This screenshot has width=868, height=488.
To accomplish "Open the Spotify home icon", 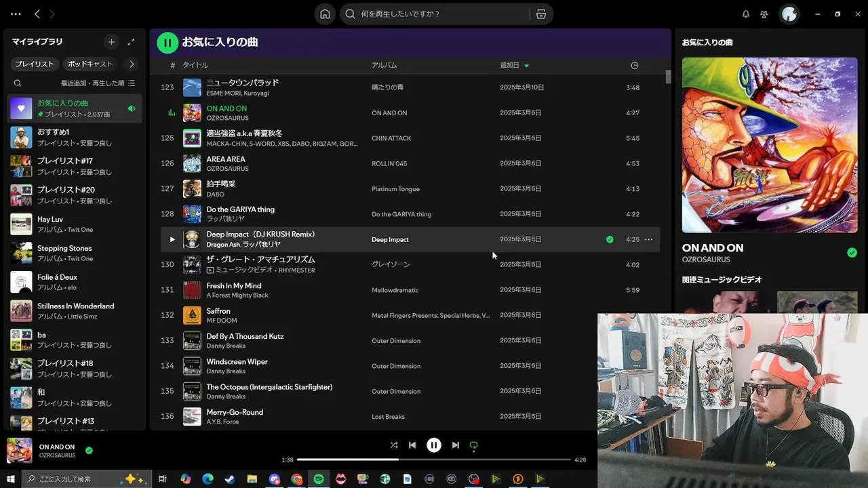I will [325, 14].
